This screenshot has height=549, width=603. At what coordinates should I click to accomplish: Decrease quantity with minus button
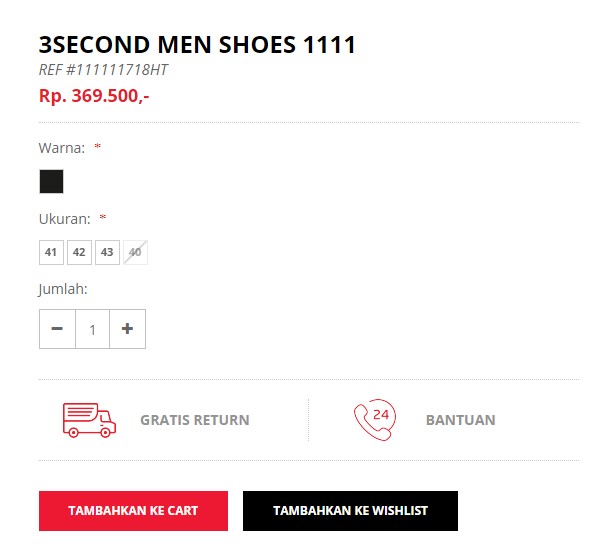pos(57,329)
